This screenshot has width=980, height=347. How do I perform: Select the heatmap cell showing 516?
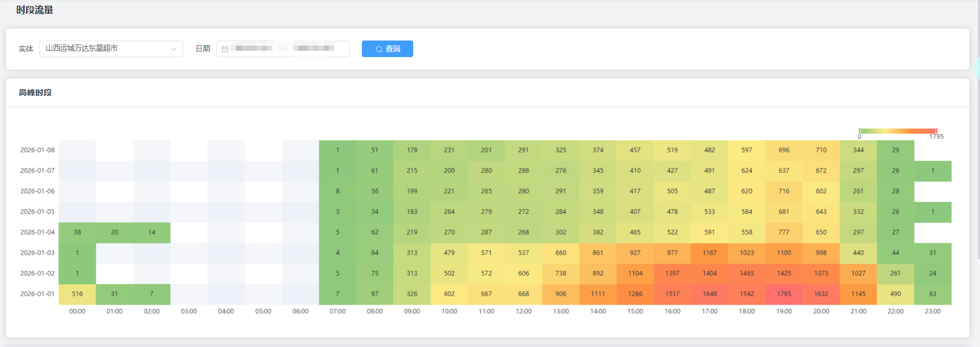pos(77,294)
